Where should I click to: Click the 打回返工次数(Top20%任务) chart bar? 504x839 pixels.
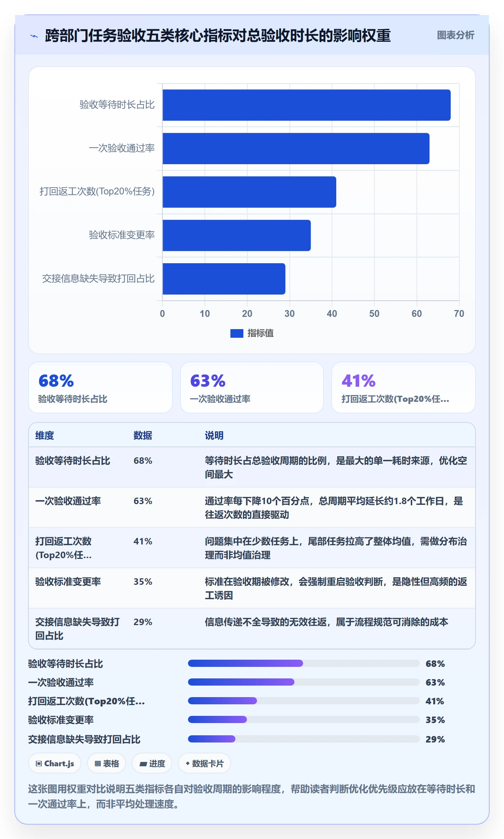coord(249,192)
